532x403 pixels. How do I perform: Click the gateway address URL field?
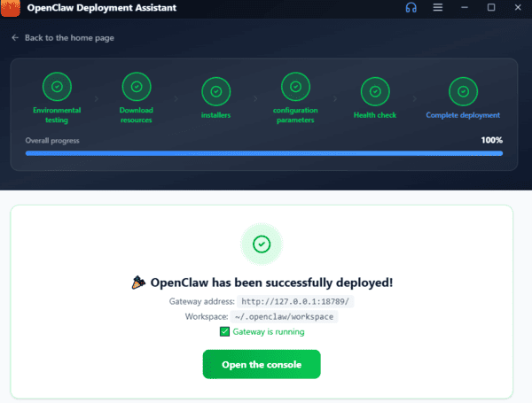(295, 302)
